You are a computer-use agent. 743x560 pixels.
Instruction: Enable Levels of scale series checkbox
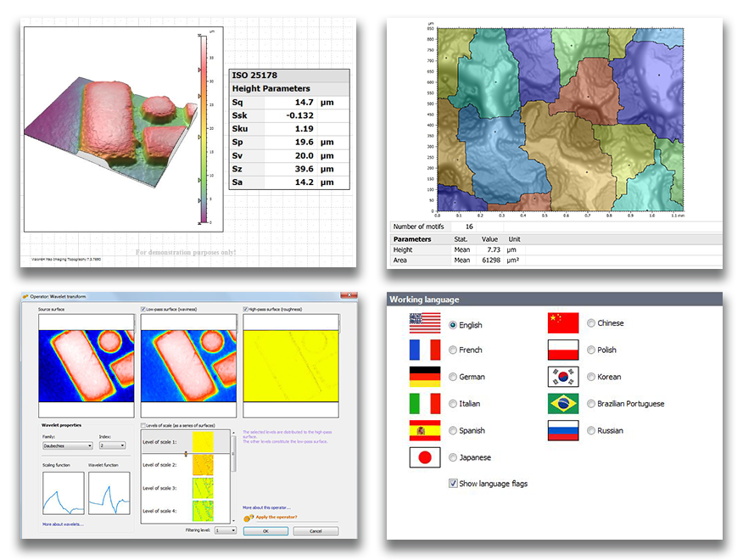tap(143, 425)
